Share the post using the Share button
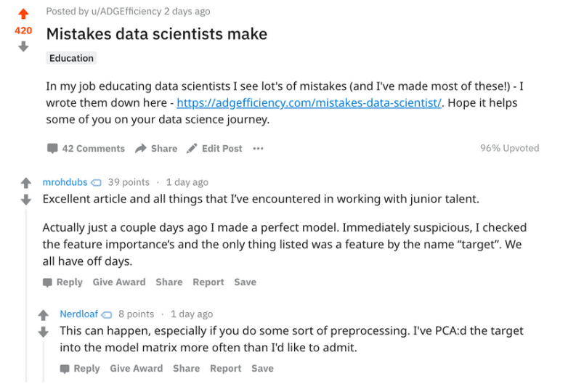Image resolution: width=576 pixels, height=392 pixels. click(x=156, y=149)
